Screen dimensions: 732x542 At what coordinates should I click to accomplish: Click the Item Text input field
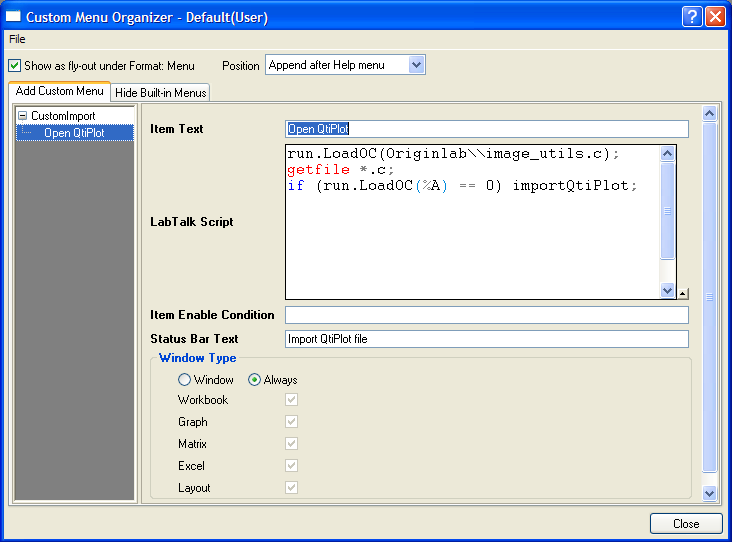(x=487, y=129)
